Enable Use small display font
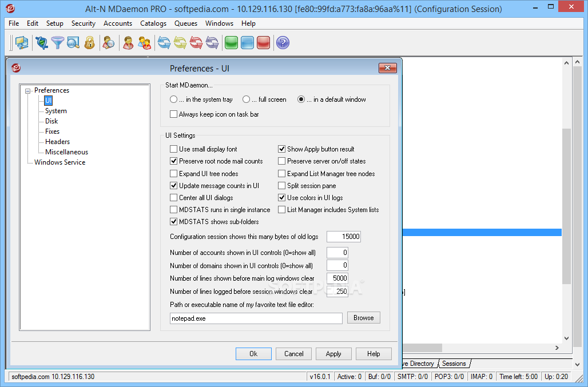Viewport: 588px width, 387px height. [x=174, y=149]
